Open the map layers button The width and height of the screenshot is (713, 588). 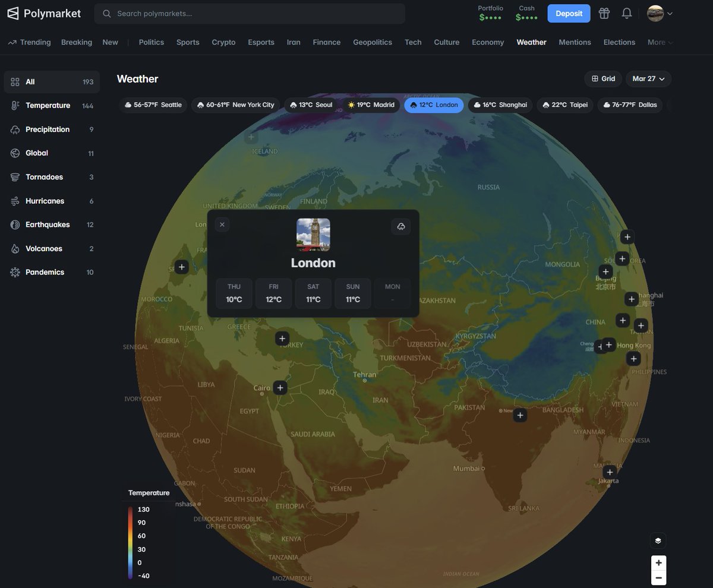pos(658,540)
